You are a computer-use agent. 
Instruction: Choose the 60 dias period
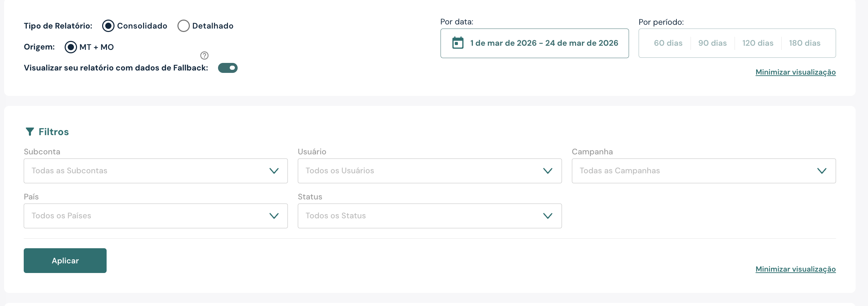coord(668,43)
